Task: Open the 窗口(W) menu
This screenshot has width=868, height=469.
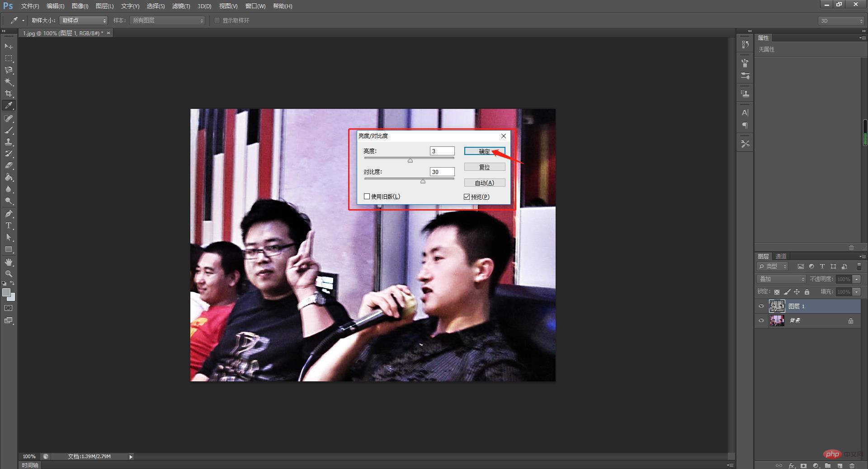Action: 255,6
